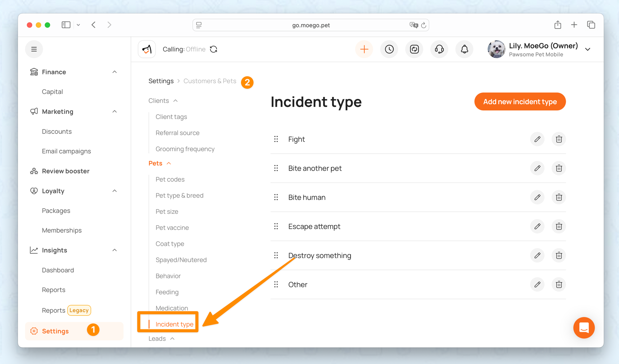
Task: Click the edit pencil for Fight
Action: [x=537, y=139]
